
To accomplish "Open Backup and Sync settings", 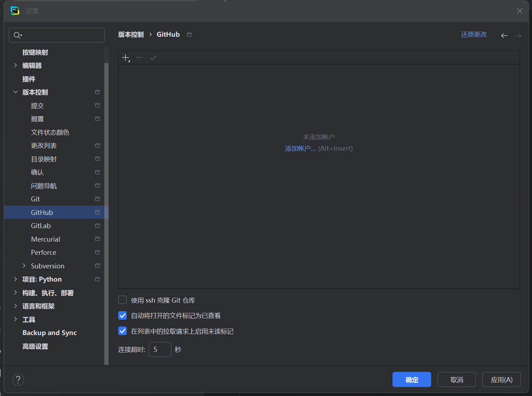I will (49, 333).
